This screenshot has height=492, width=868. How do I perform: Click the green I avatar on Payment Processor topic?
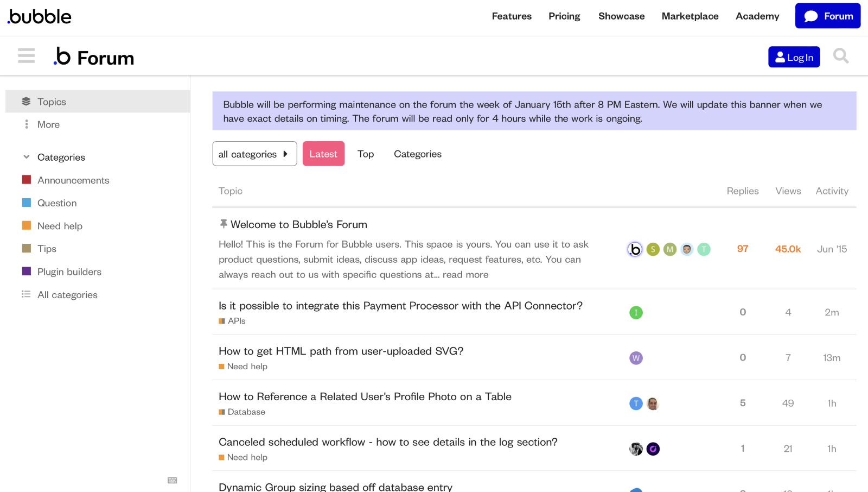pos(636,313)
